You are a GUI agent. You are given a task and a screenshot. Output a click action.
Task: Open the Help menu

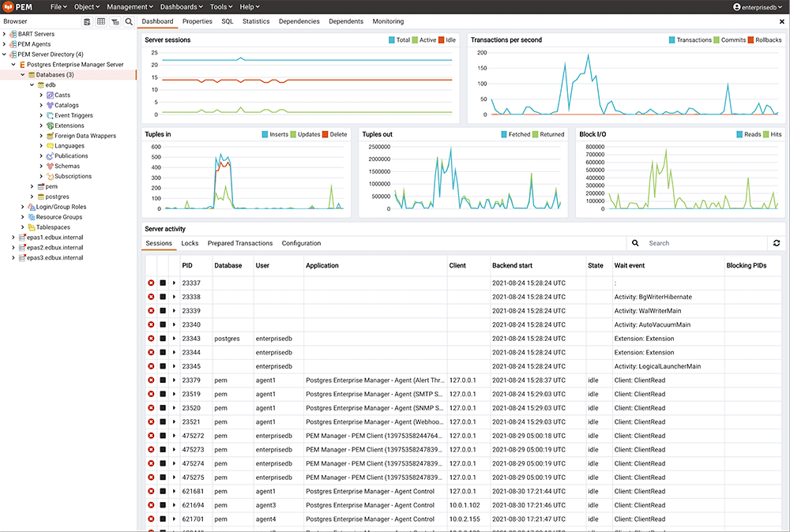point(250,7)
